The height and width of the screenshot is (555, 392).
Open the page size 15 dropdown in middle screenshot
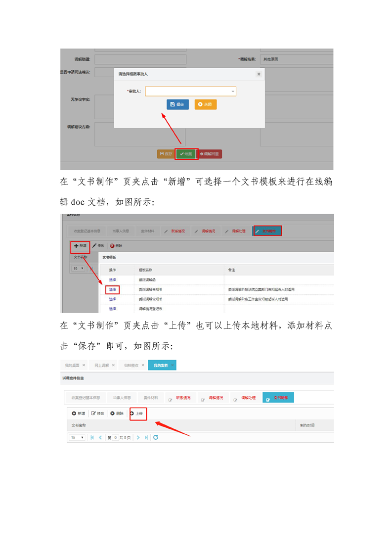[78, 269]
